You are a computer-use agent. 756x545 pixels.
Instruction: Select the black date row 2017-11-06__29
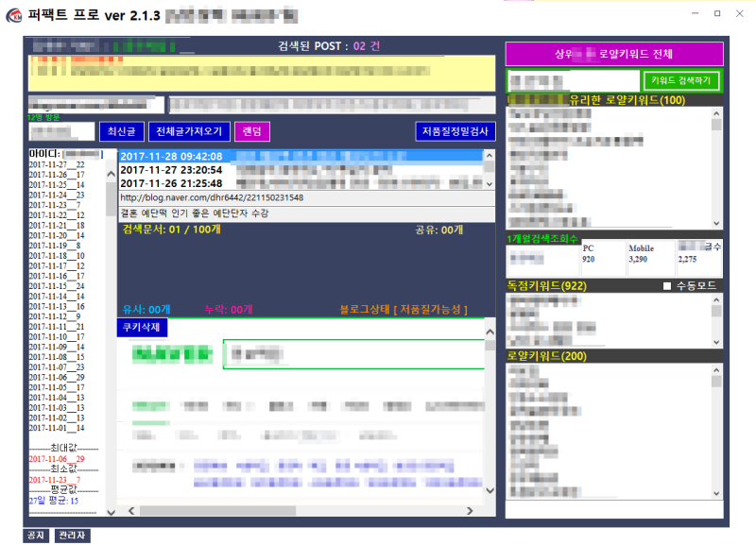57,377
